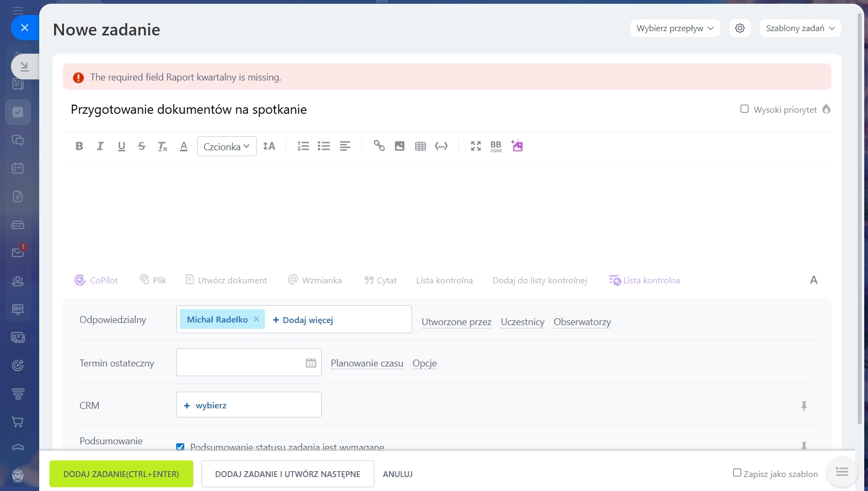
Task: Open task form settings gear
Action: pyautogui.click(x=740, y=28)
